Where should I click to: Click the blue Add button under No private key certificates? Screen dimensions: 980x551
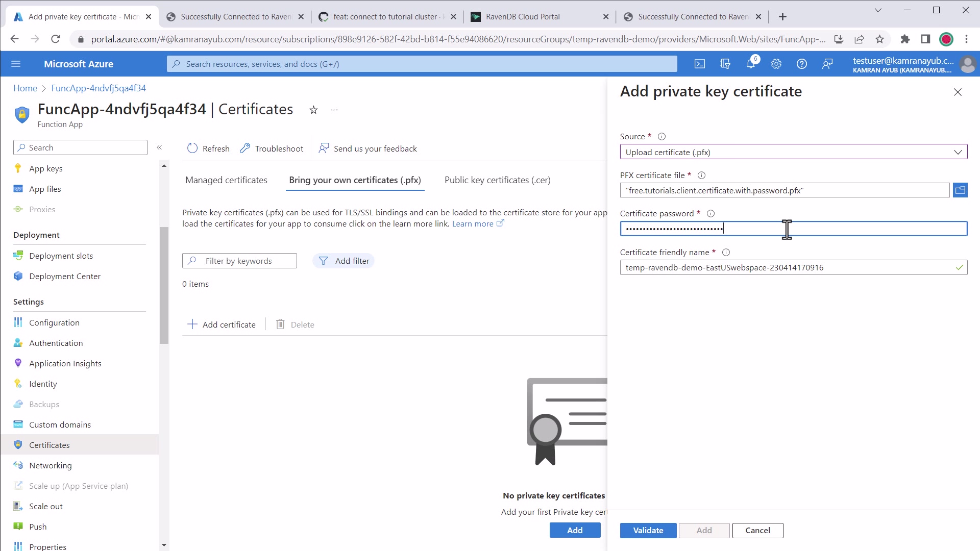(x=575, y=530)
